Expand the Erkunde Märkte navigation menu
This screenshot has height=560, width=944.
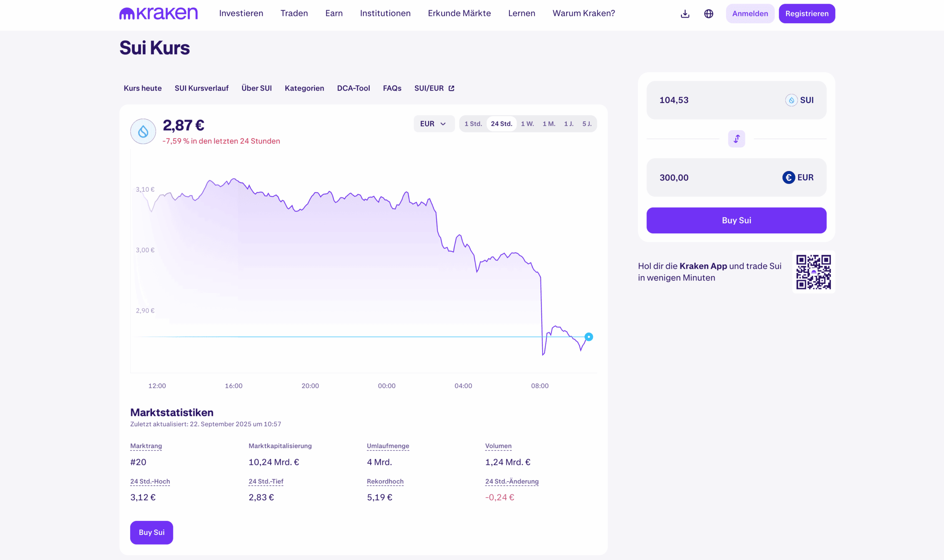coord(459,14)
